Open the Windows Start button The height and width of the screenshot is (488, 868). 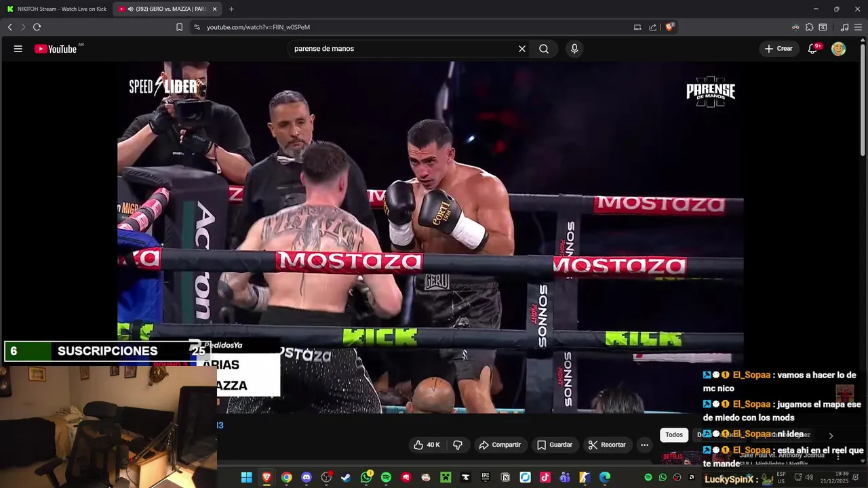tap(247, 477)
